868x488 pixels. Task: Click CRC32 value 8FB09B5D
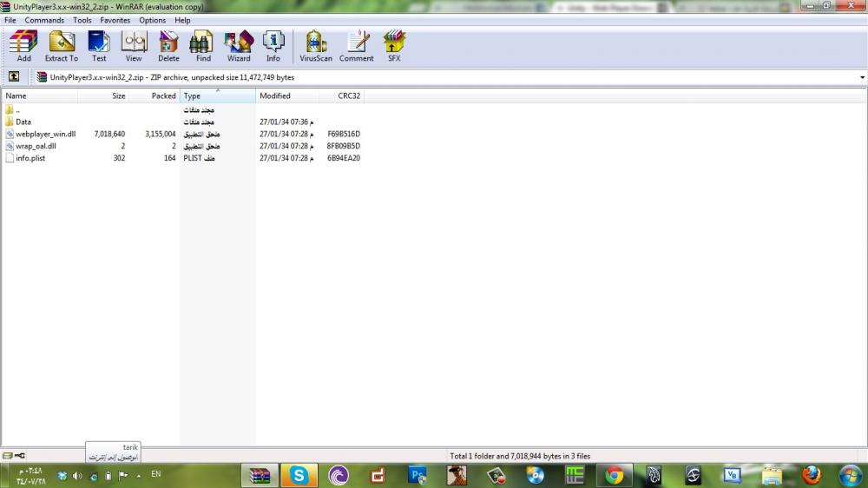[x=344, y=146]
